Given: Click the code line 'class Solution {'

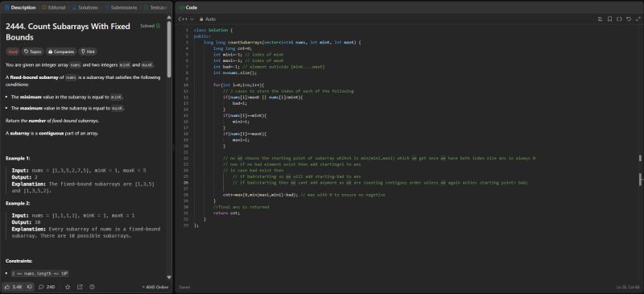Looking at the screenshot, I should point(213,31).
